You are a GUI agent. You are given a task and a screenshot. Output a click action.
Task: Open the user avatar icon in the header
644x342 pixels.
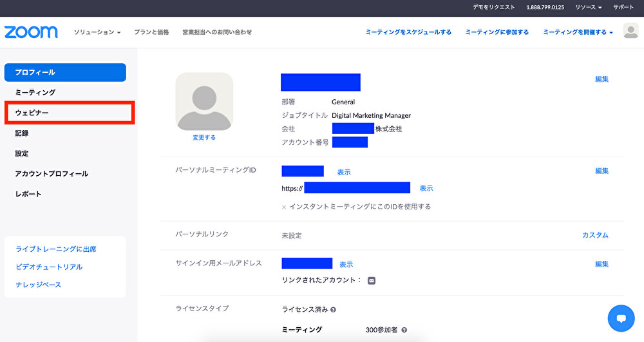pos(630,31)
